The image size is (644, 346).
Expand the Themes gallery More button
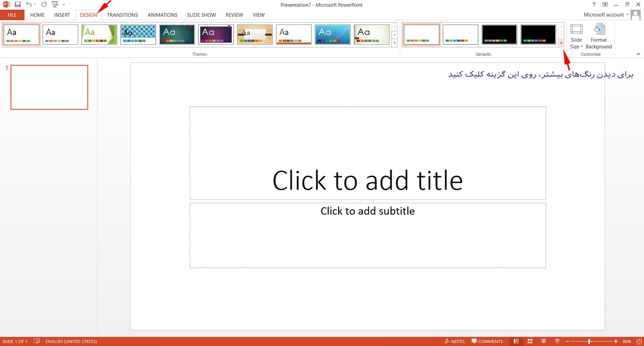tap(395, 43)
